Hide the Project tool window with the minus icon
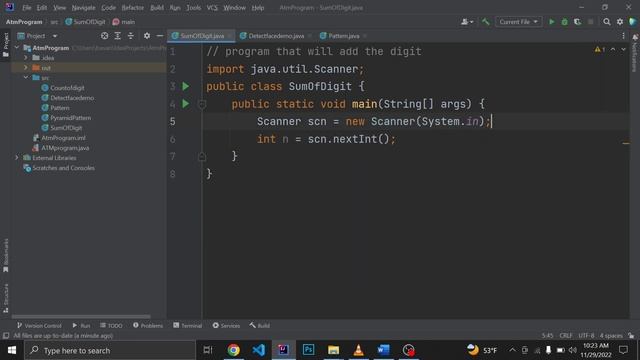 tap(160, 36)
